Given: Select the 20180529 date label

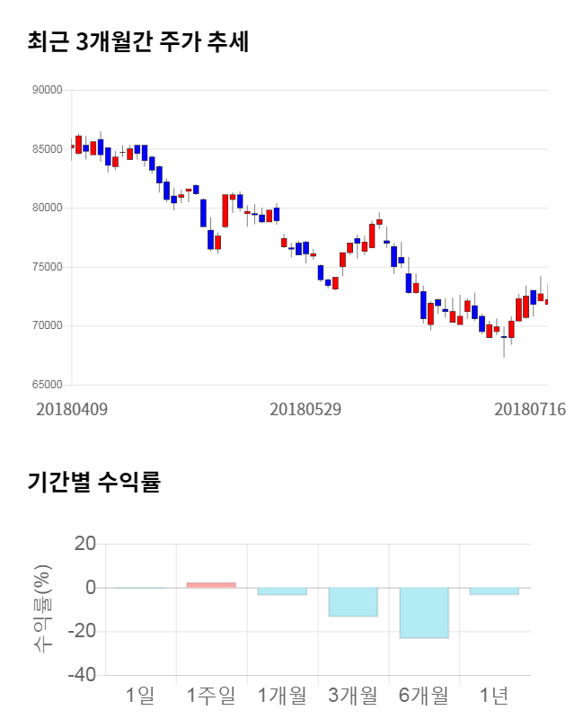Looking at the screenshot, I should click(305, 409).
